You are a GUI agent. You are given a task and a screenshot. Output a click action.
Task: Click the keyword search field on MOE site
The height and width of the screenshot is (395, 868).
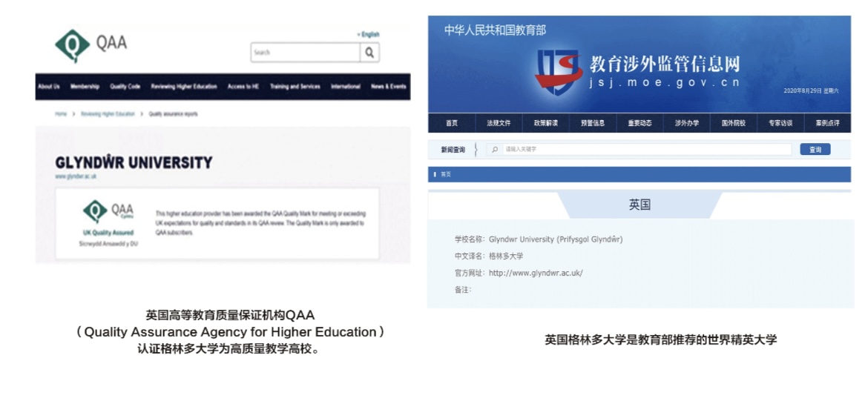pyautogui.click(x=640, y=150)
